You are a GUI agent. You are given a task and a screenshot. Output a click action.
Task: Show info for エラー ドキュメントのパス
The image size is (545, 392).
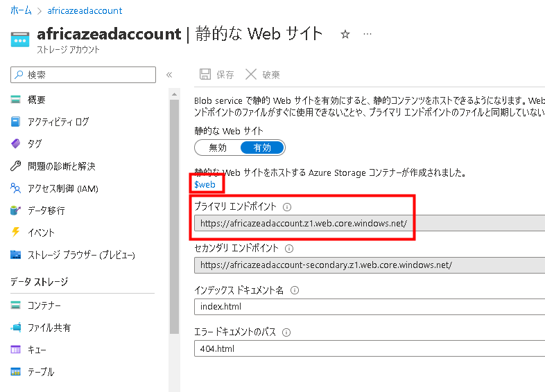pos(286,332)
